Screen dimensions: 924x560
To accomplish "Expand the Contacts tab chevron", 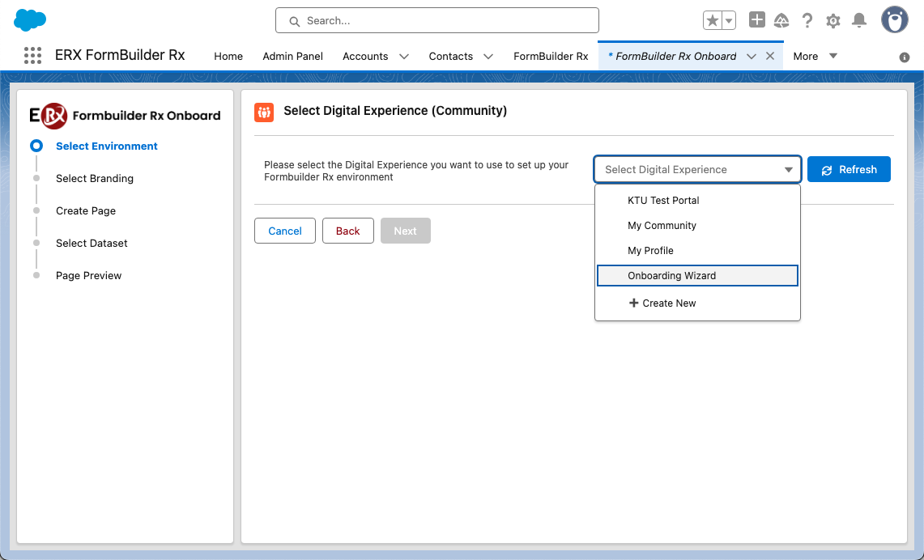I will [488, 57].
